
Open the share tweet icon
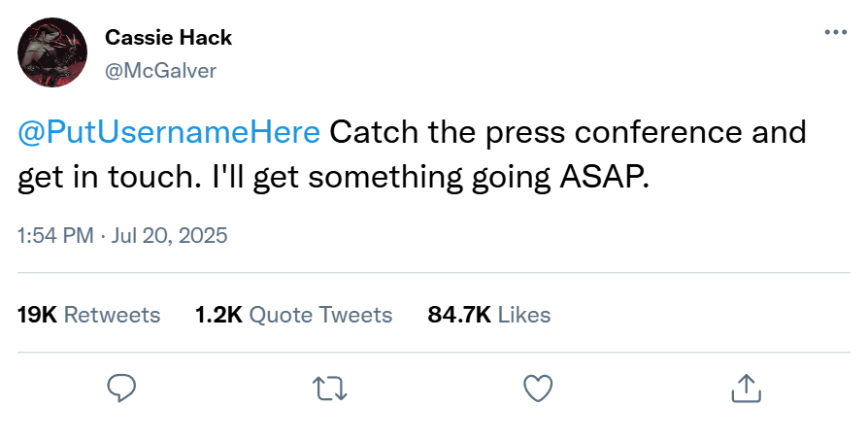[x=745, y=389]
